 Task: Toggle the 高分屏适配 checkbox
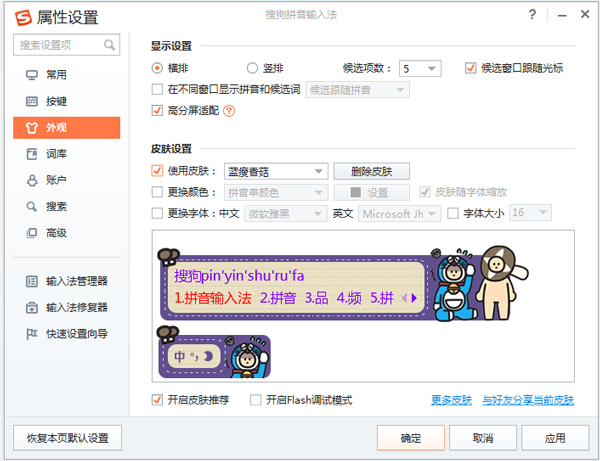pos(157,111)
